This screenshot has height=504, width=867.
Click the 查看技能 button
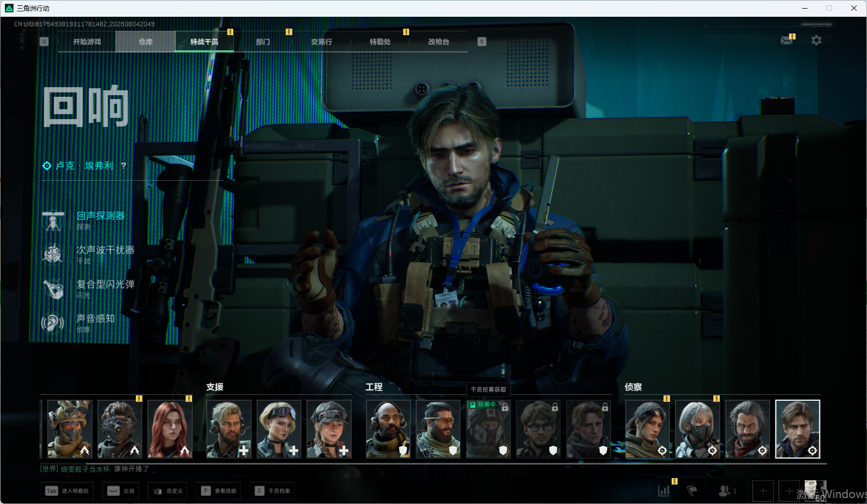(219, 491)
